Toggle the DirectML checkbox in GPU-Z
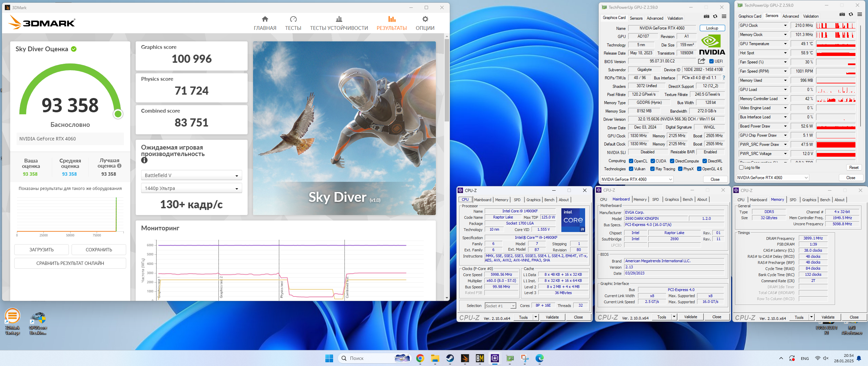The width and height of the screenshot is (868, 366). click(705, 161)
